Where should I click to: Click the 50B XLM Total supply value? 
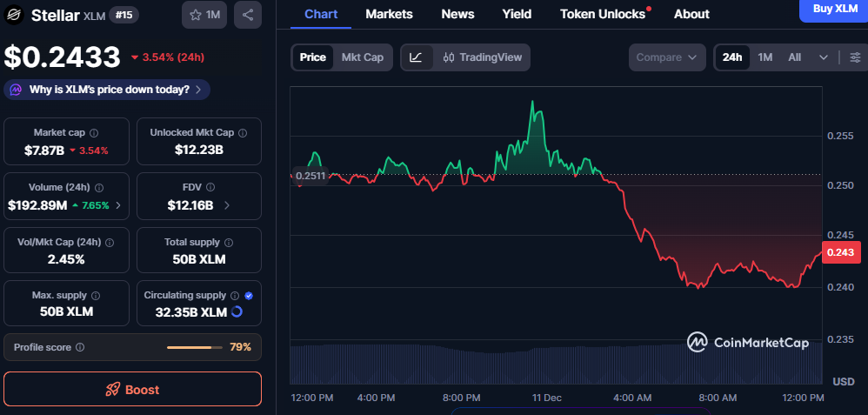(198, 258)
